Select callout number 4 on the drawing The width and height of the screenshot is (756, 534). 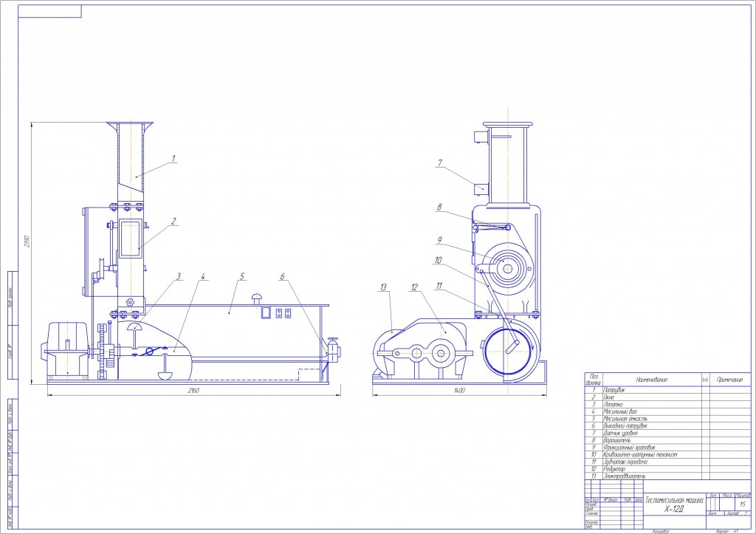click(x=203, y=276)
